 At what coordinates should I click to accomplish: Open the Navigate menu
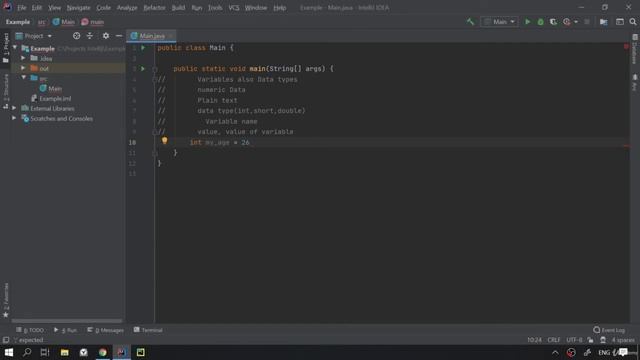coord(78,8)
